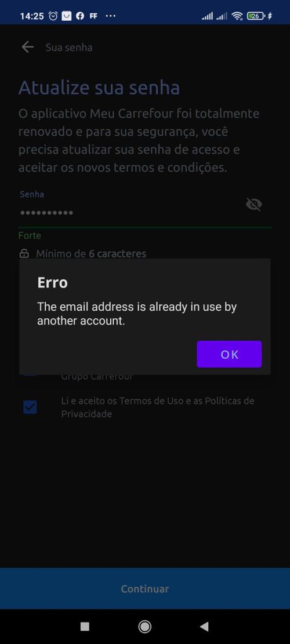
Task: Tap the Forte password strength bar
Action: [145, 227]
